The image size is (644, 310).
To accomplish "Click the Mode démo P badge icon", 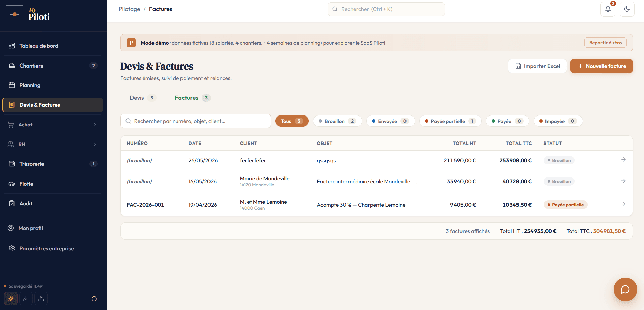I will (131, 43).
